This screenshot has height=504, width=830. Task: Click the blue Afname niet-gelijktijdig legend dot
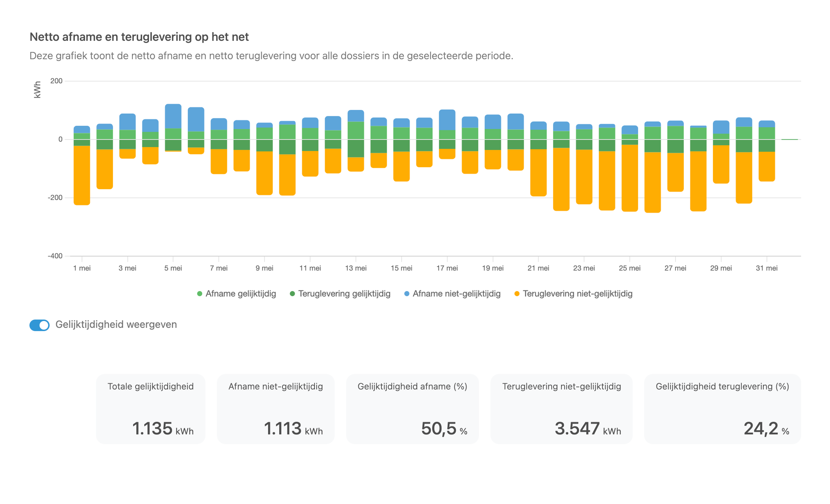[407, 294]
